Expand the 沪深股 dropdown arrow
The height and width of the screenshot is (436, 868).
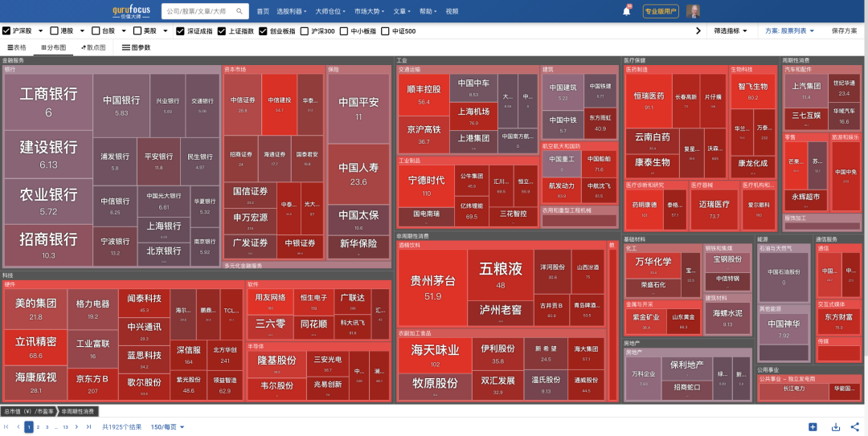point(40,31)
